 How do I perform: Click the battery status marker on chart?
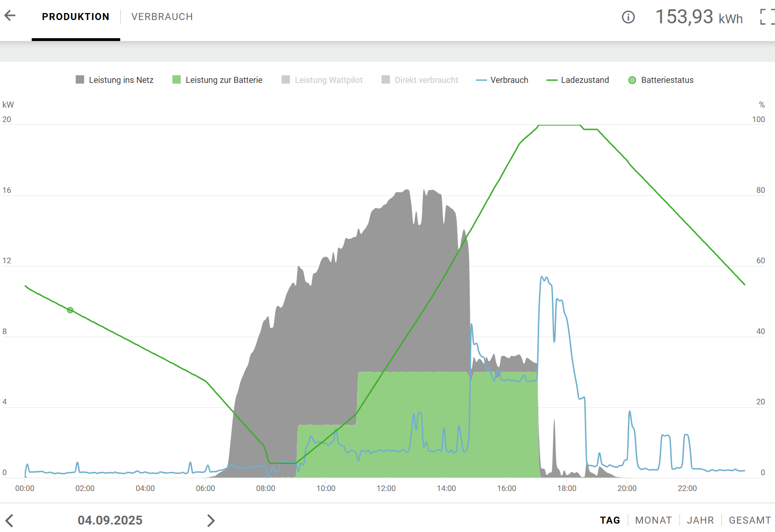[x=70, y=310]
